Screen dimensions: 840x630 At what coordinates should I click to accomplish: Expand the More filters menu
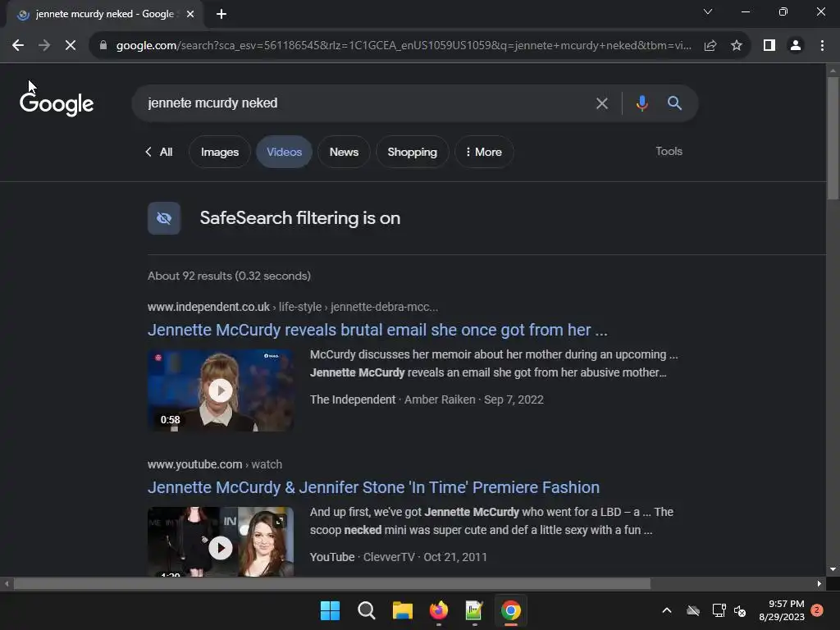484,152
